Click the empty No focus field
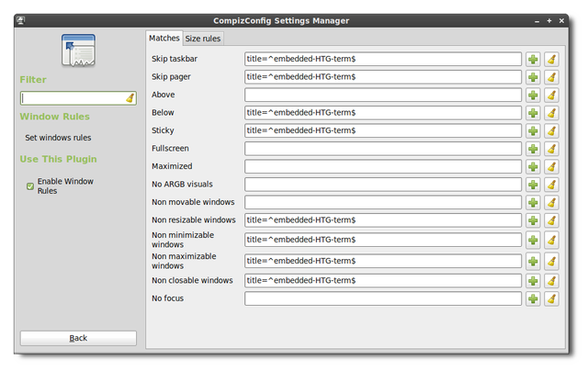 click(x=383, y=299)
